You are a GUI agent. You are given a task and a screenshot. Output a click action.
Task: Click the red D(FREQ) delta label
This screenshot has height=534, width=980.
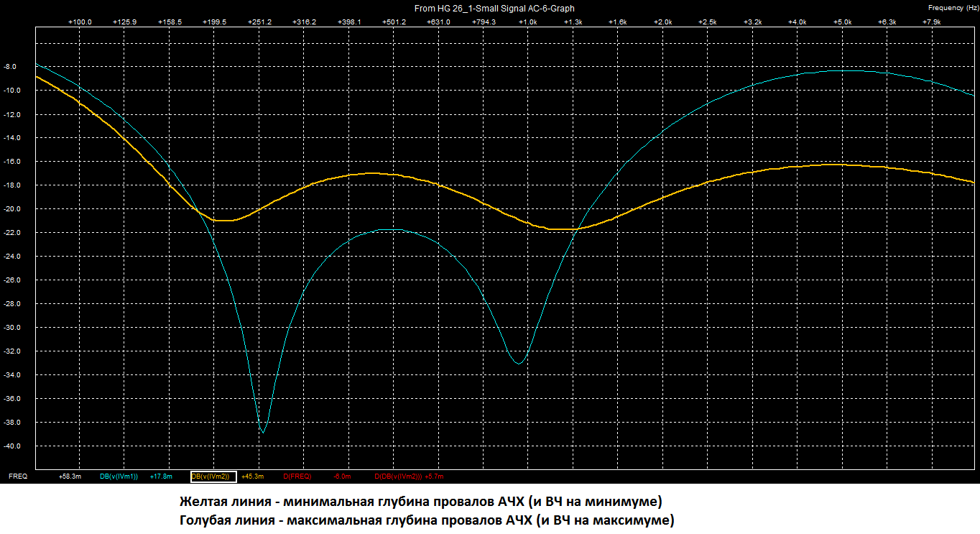[297, 476]
